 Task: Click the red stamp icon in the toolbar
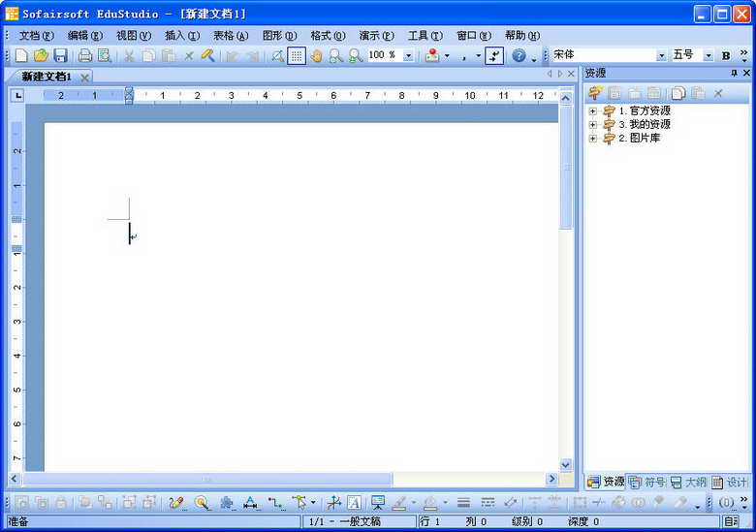432,55
